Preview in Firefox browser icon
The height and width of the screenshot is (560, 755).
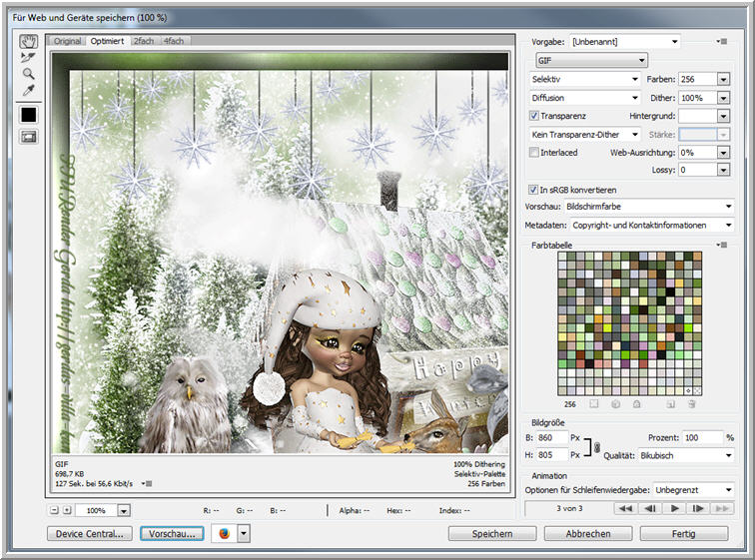[x=225, y=533]
